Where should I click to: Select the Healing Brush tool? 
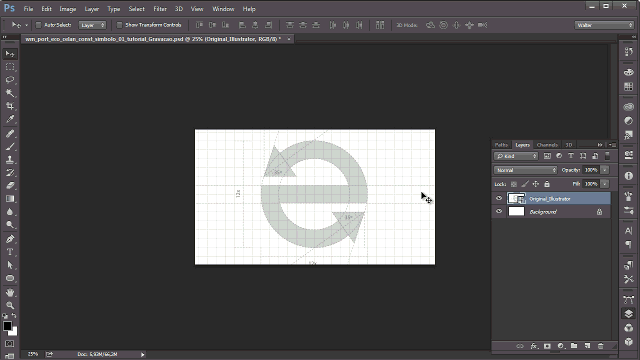pyautogui.click(x=10, y=133)
